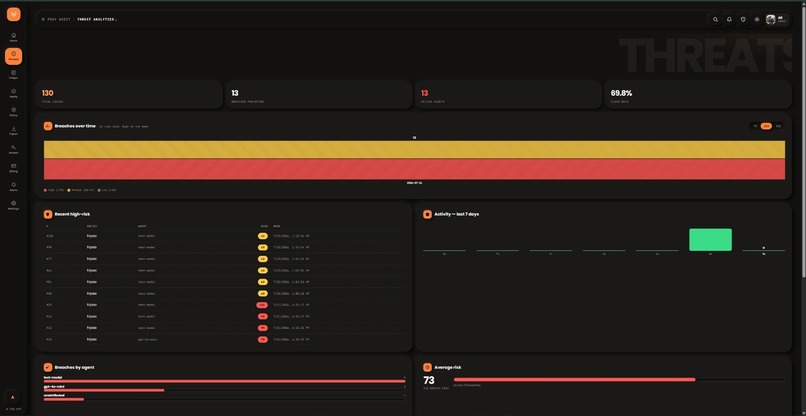Go to the Verify sidebar item

pos(13,93)
